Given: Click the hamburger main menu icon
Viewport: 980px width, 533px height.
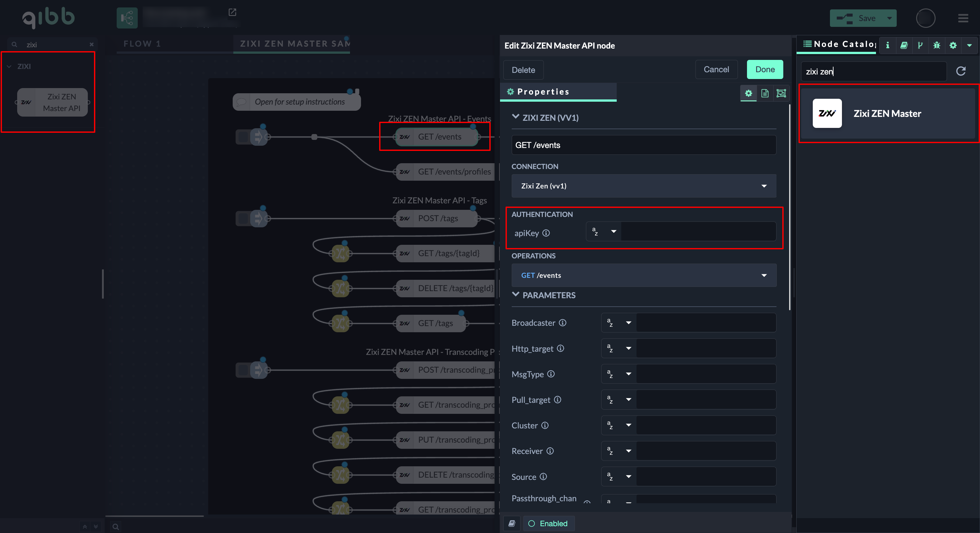Looking at the screenshot, I should click(x=963, y=18).
